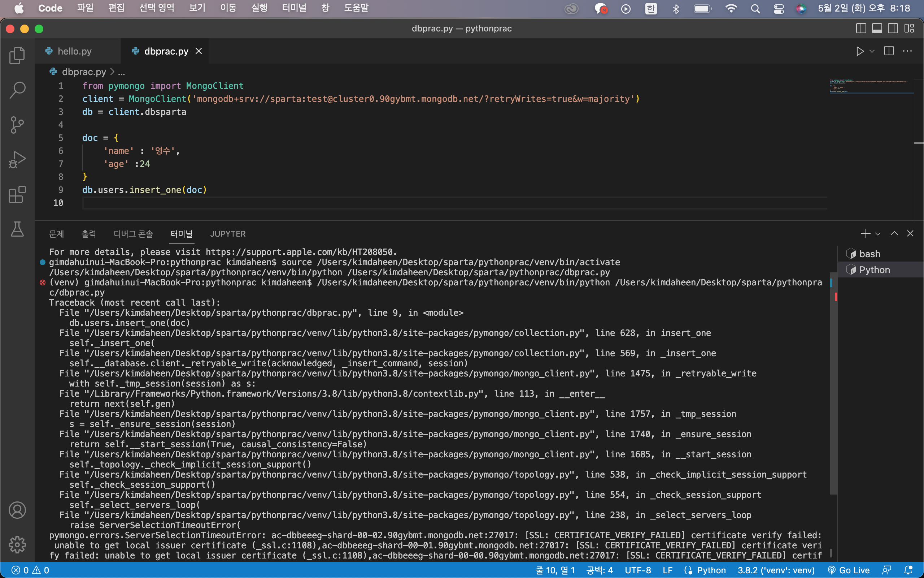Open Siri from menu bar
This screenshot has height=578, width=924.
pyautogui.click(x=801, y=8)
